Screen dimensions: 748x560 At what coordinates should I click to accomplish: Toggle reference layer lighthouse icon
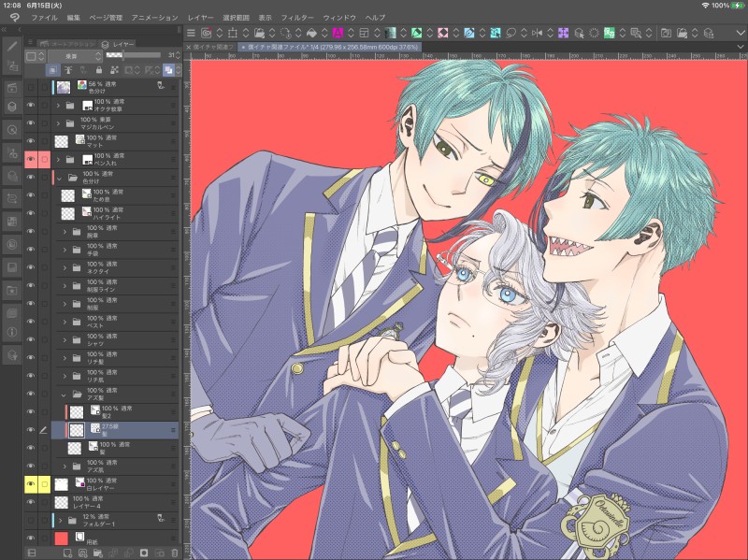[67, 70]
